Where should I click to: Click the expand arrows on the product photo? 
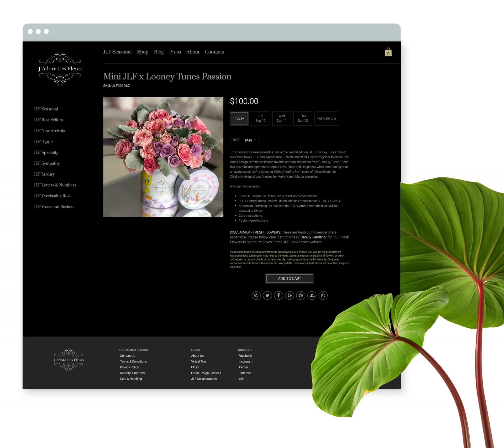tap(219, 101)
